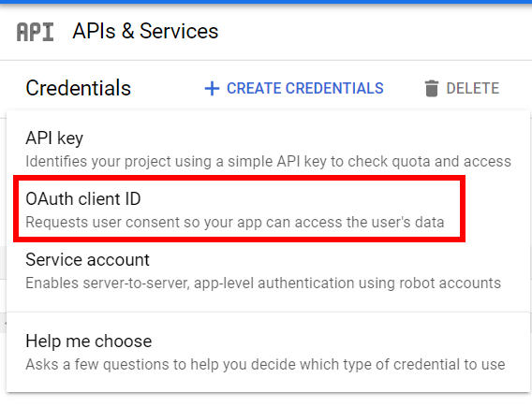
Task: Select the Service account option
Action: coord(268,270)
